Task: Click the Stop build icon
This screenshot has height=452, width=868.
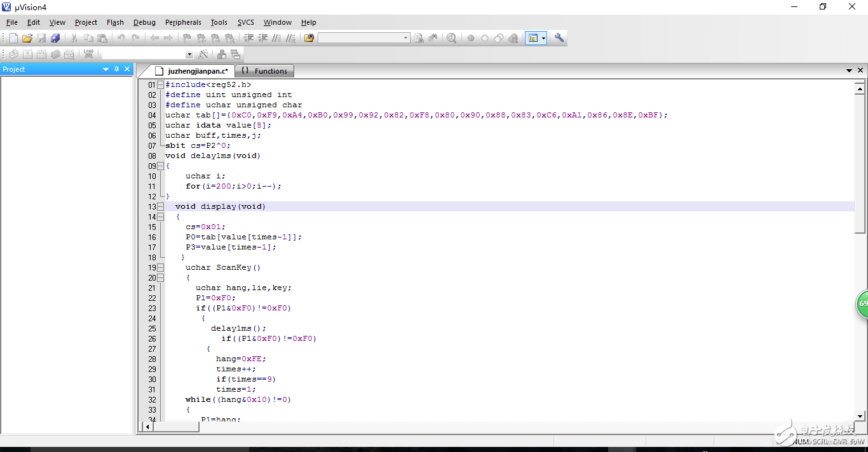Action: coord(69,55)
